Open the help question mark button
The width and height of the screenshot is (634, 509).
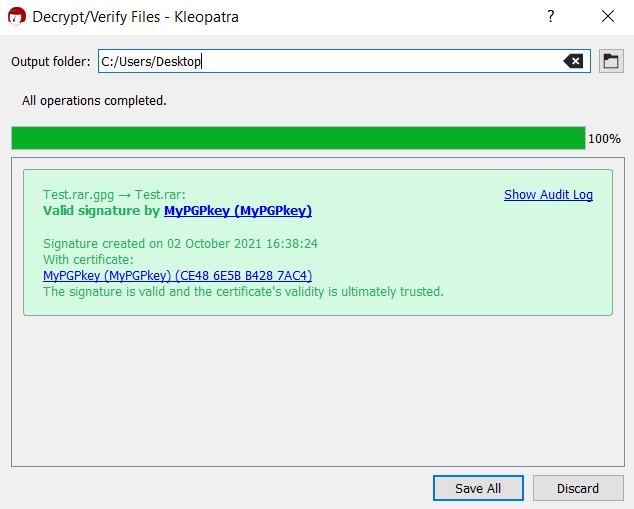pos(551,16)
